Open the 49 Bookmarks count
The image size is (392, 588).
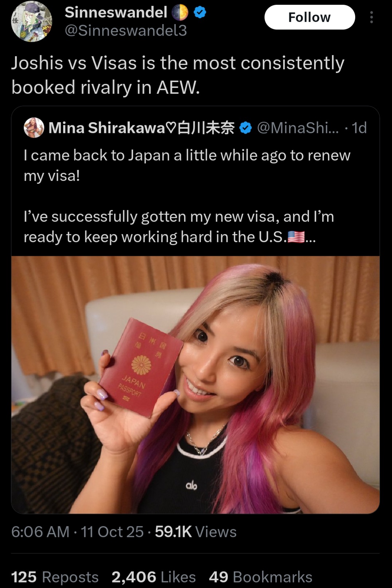coord(260,577)
